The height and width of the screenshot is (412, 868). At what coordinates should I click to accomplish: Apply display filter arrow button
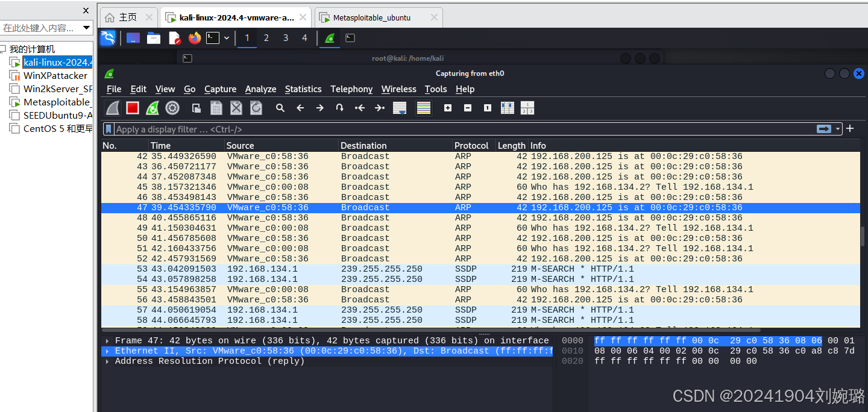823,129
